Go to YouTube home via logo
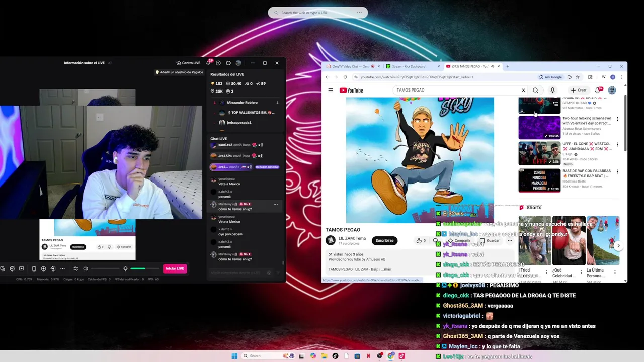 351,90
